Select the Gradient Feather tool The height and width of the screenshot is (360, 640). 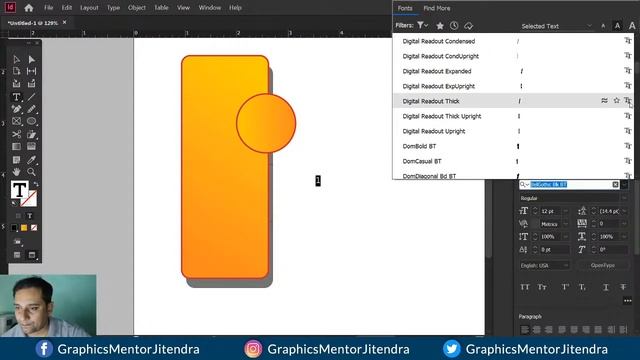click(x=31, y=147)
